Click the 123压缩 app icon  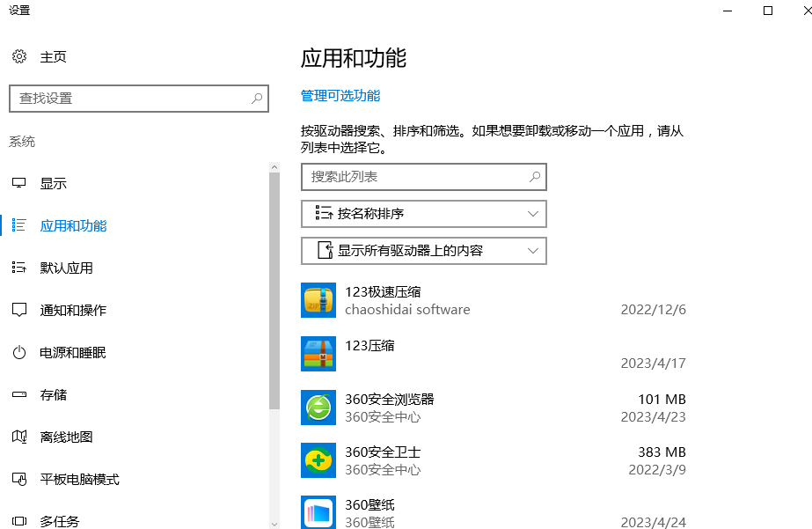[318, 354]
